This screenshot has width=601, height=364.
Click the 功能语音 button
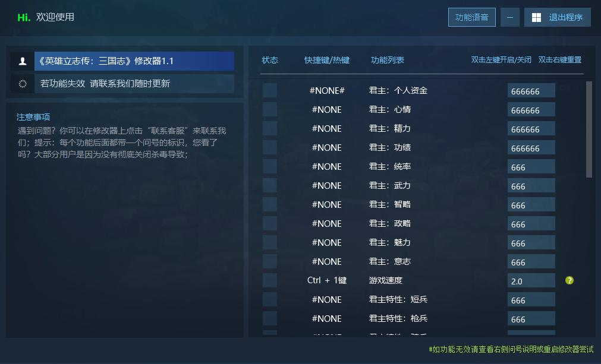coord(472,17)
